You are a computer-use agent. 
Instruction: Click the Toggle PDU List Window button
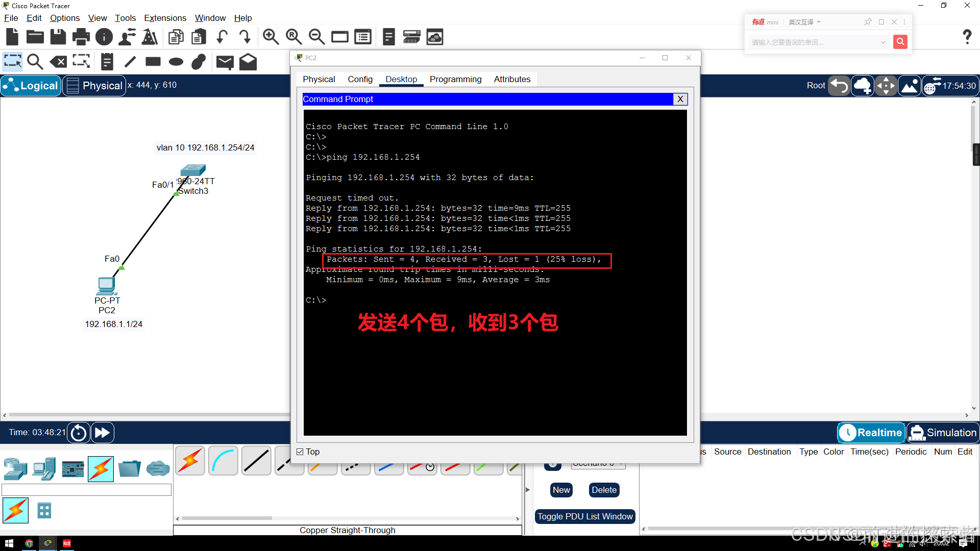coord(585,516)
